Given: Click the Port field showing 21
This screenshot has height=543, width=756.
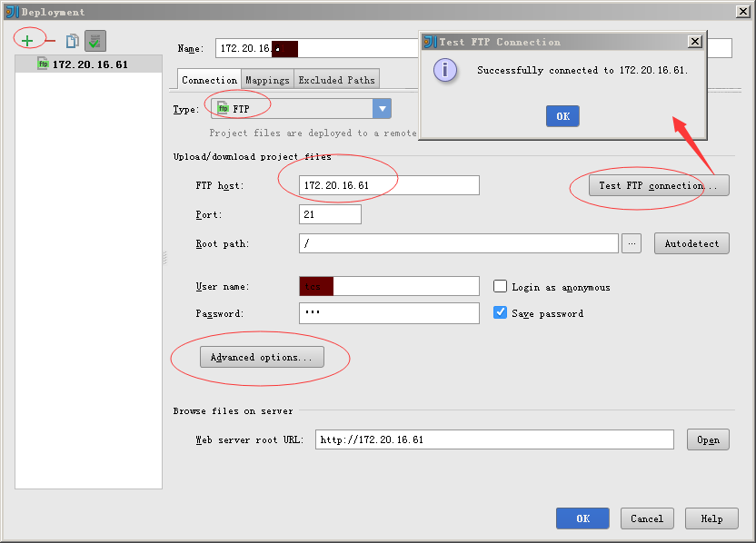Looking at the screenshot, I should 330,214.
